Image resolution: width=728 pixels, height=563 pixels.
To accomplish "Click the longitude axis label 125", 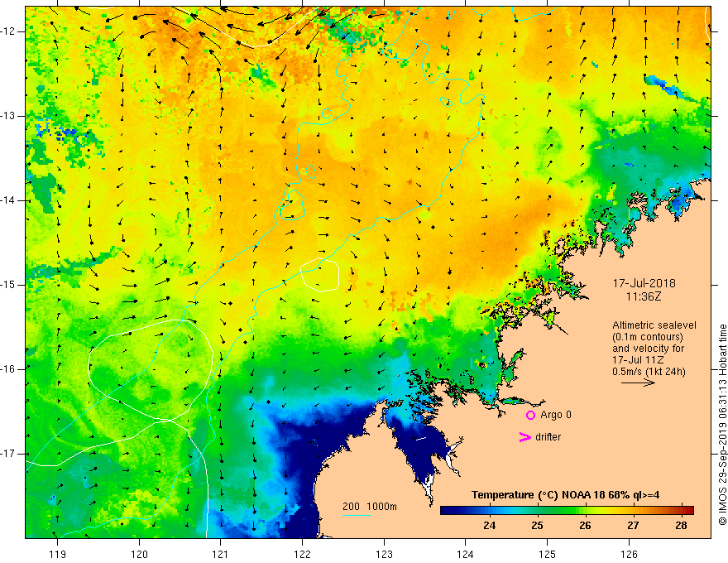I will pos(548,554).
